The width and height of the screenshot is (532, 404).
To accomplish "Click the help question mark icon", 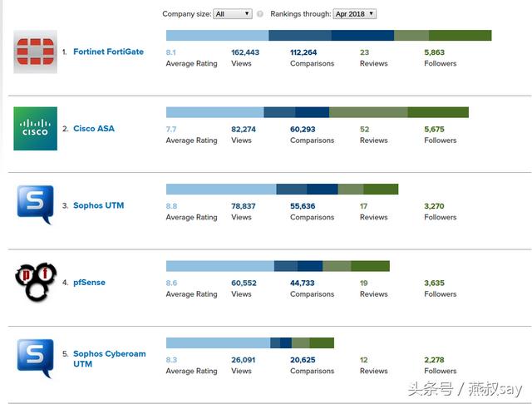I will coord(260,14).
